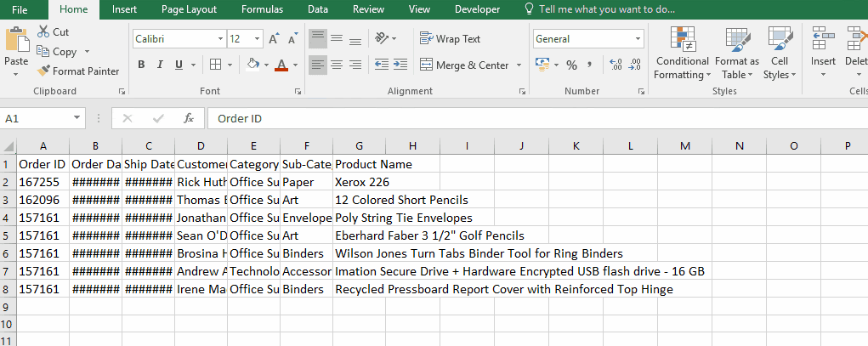Apply percent style

[572, 65]
